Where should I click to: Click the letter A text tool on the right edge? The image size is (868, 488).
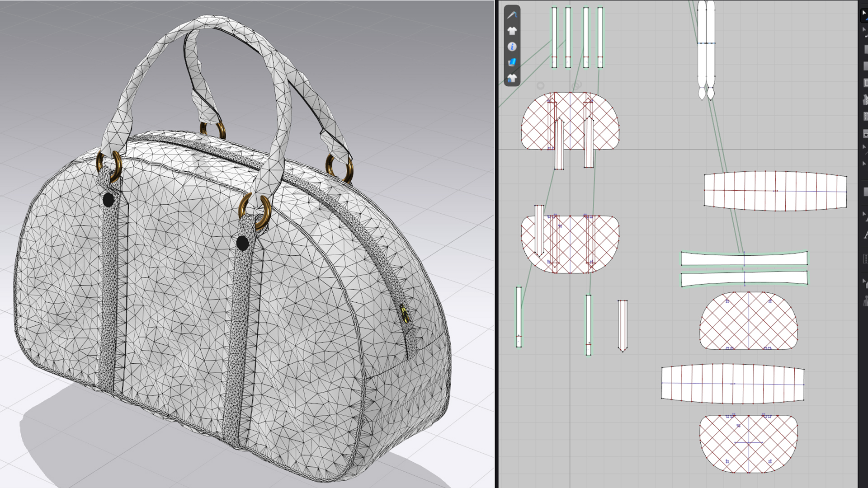865,235
